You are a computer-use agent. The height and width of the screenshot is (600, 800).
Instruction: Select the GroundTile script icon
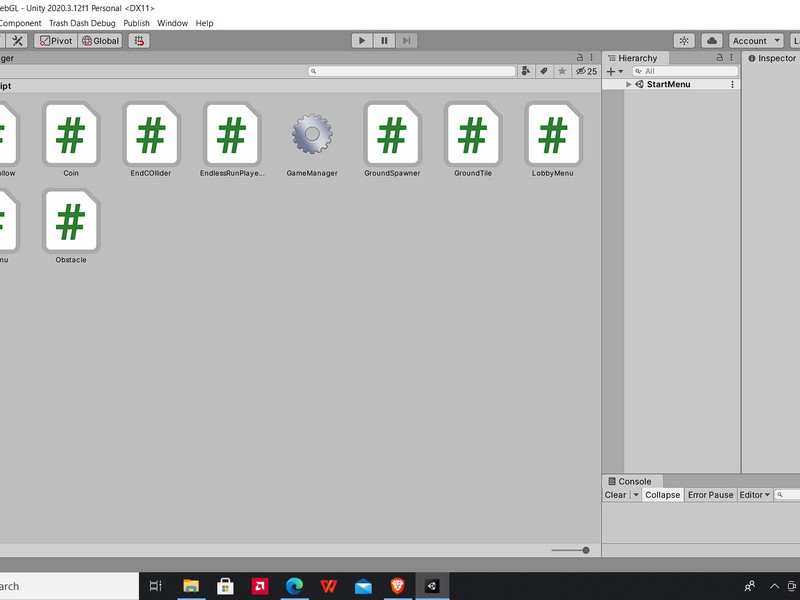(x=473, y=134)
